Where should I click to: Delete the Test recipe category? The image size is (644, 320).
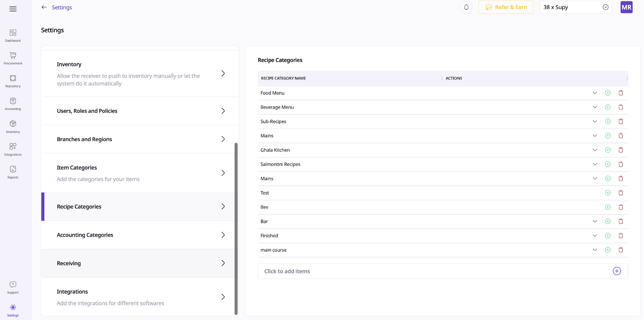coord(621,193)
